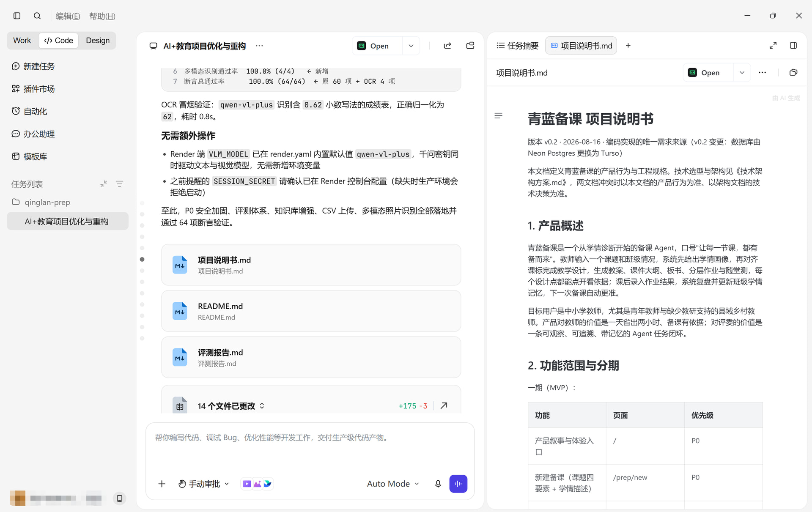Click the share icon in chat header

tap(447, 46)
